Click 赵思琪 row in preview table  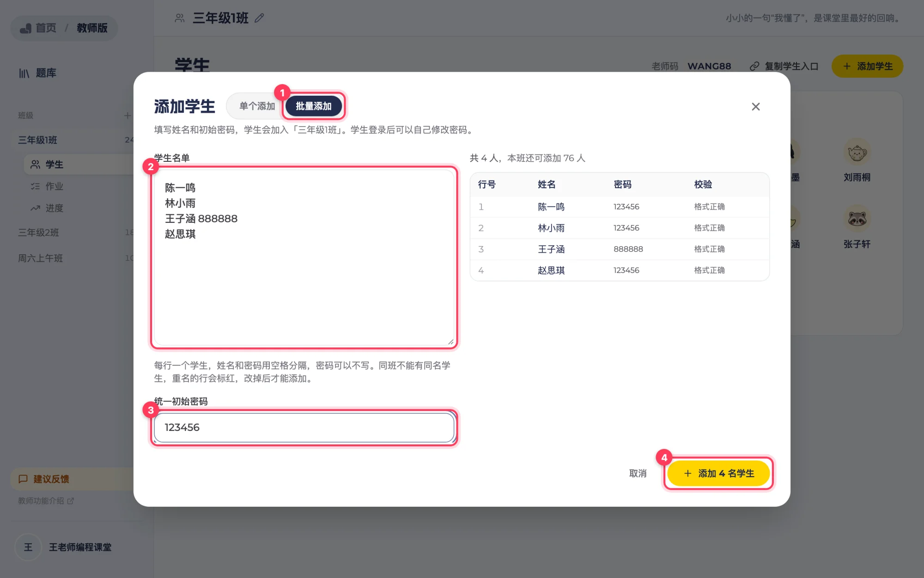point(620,271)
